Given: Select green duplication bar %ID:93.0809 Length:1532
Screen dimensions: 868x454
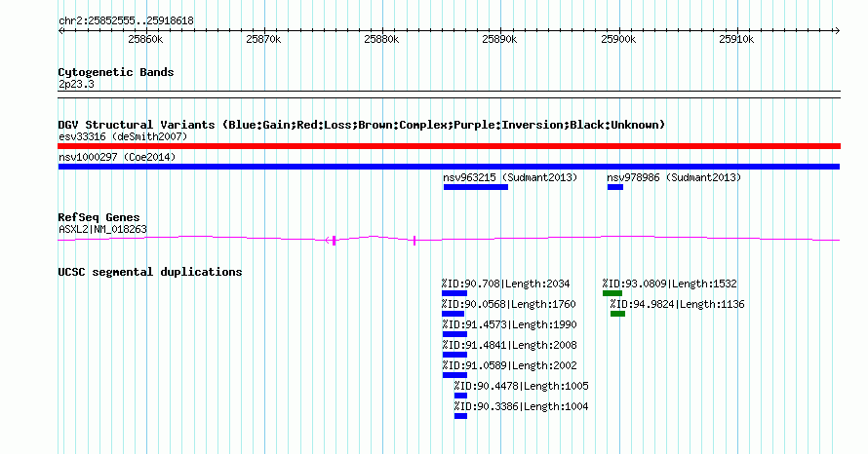Looking at the screenshot, I should tap(612, 293).
